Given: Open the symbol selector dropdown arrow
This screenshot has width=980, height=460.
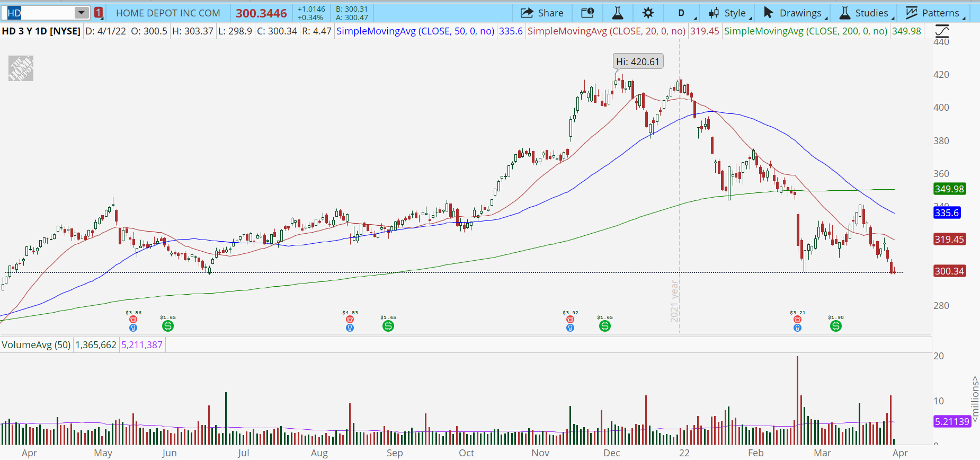Looking at the screenshot, I should (x=82, y=13).
